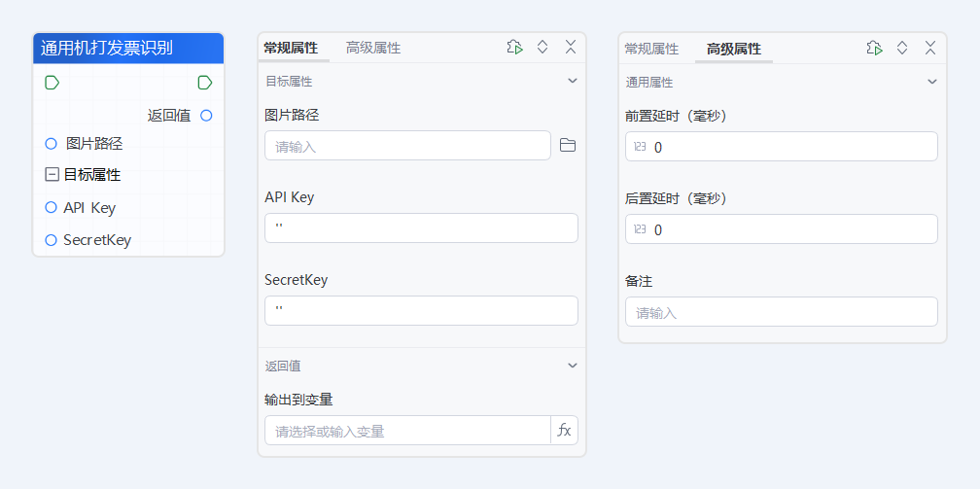Click the 输出到变量 variable input box
Image resolution: width=980 pixels, height=489 pixels.
[x=407, y=431]
